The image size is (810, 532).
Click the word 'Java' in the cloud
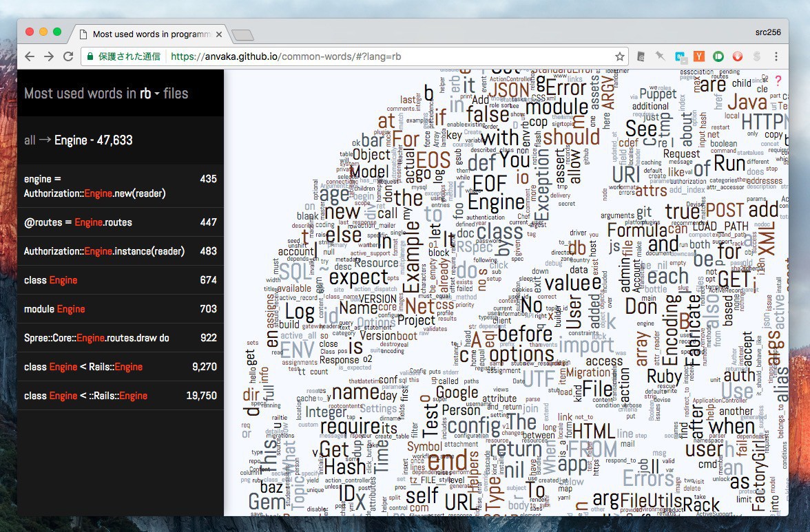click(x=747, y=102)
